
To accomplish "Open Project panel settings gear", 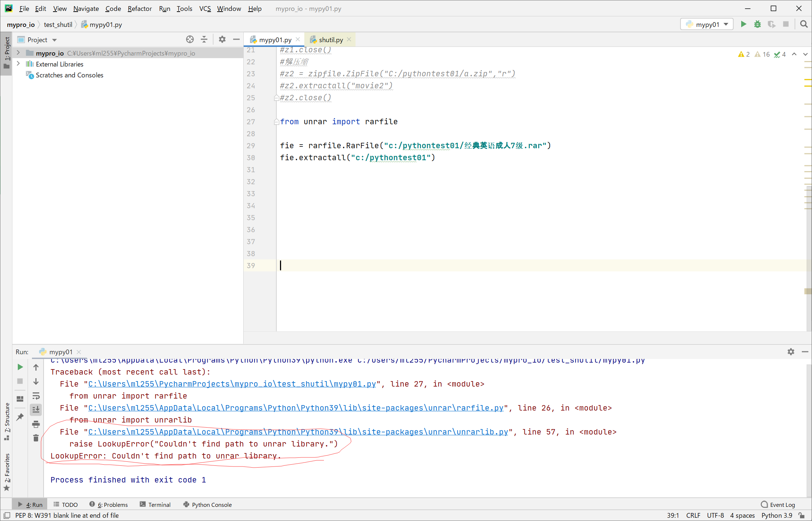I will 222,39.
